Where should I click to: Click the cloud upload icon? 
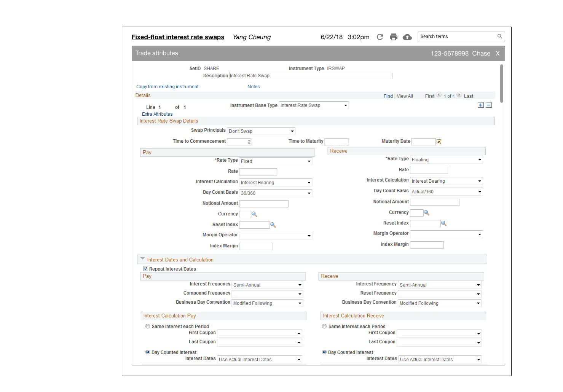(x=407, y=37)
